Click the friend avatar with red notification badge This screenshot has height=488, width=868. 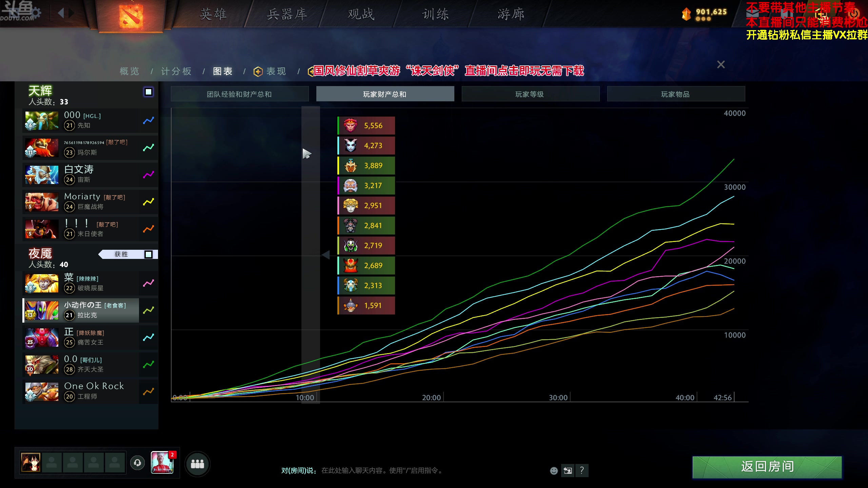[162, 463]
